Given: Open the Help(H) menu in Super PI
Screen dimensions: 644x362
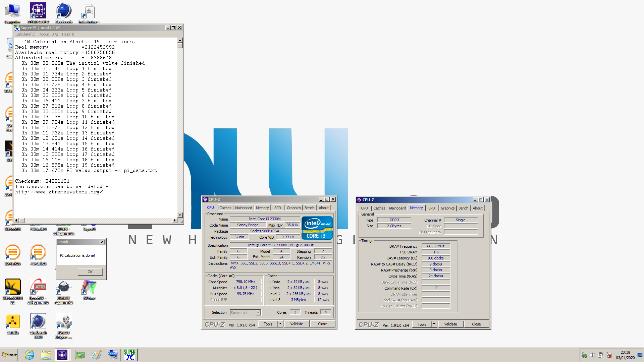Looking at the screenshot, I should (x=68, y=34).
